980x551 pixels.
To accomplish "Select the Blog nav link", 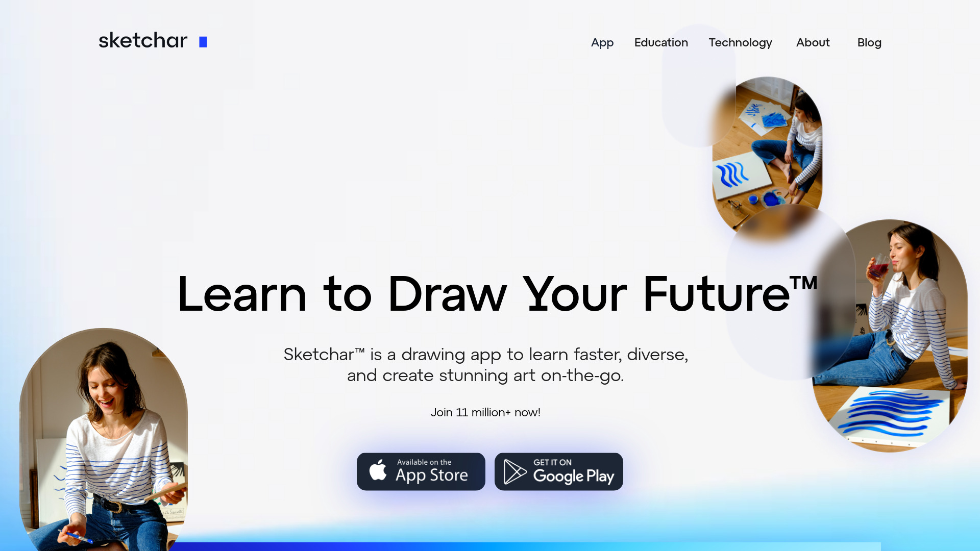I will [870, 42].
